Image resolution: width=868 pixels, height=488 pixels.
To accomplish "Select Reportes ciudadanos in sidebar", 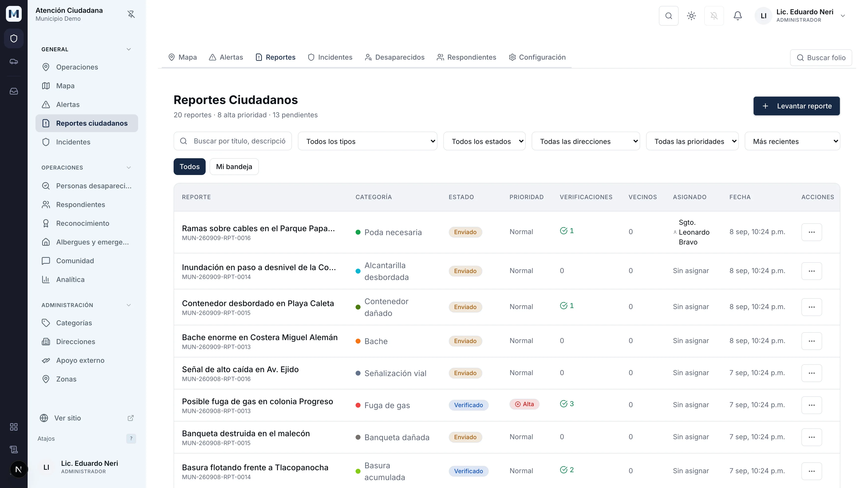I will (87, 123).
